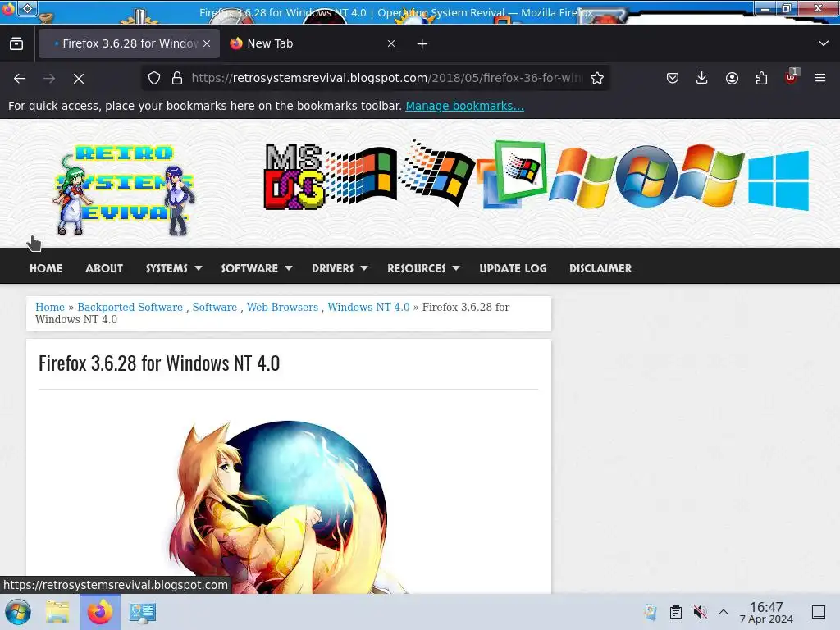Open the Extensions puzzle icon
This screenshot has height=630, width=840.
[761, 78]
